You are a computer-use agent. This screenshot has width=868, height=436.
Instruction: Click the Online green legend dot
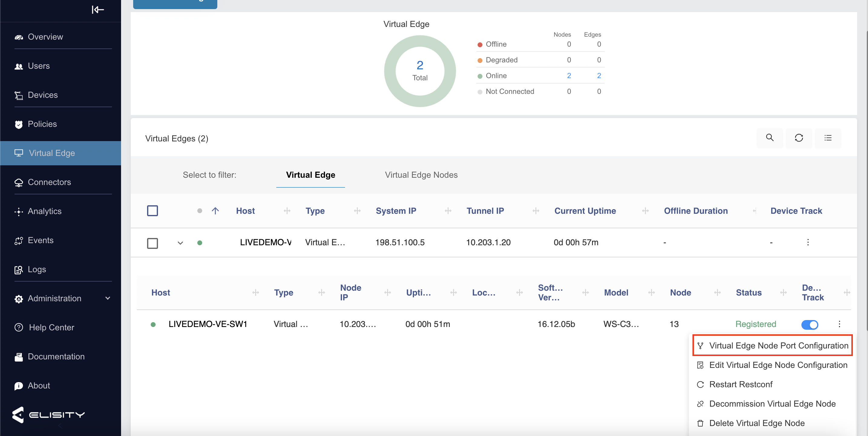480,76
